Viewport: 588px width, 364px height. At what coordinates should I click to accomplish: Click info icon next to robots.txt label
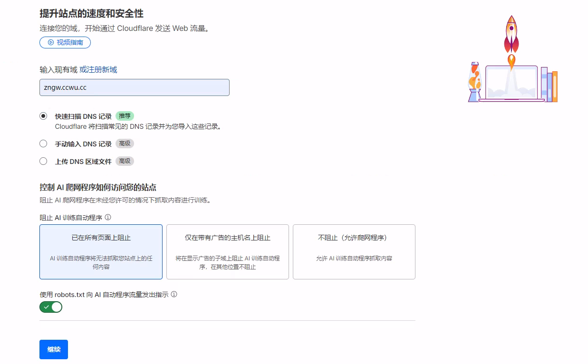click(x=174, y=294)
